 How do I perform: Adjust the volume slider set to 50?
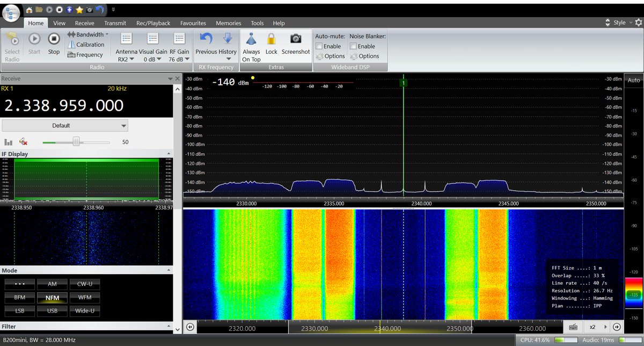tap(76, 142)
